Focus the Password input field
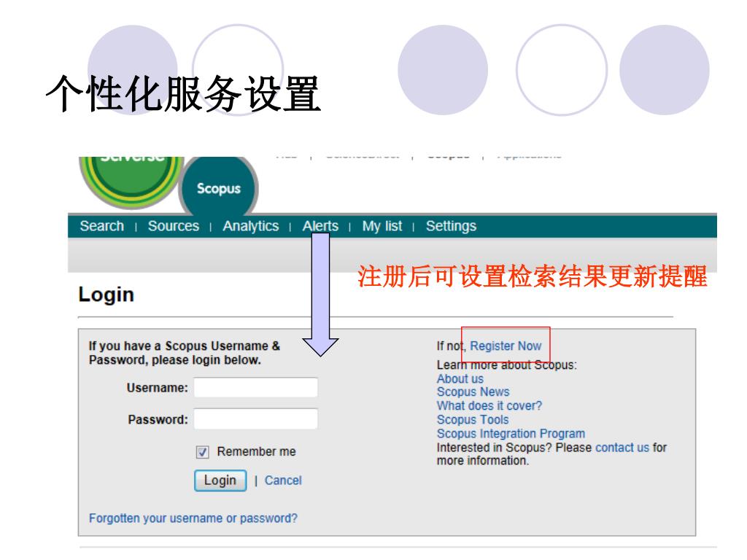Image resolution: width=747 pixels, height=560 pixels. pos(256,419)
